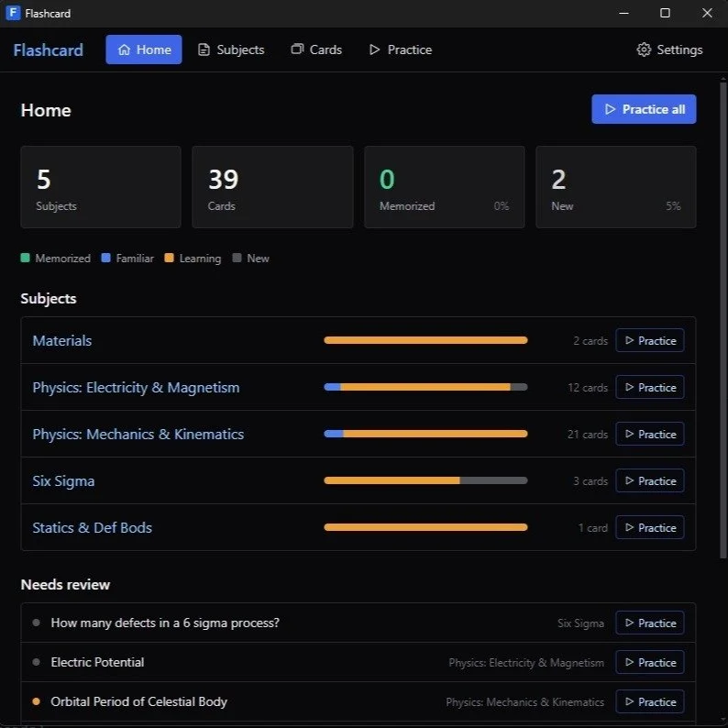Click the blue Familiar legend swatch
This screenshot has width=728, height=728.
tap(105, 258)
